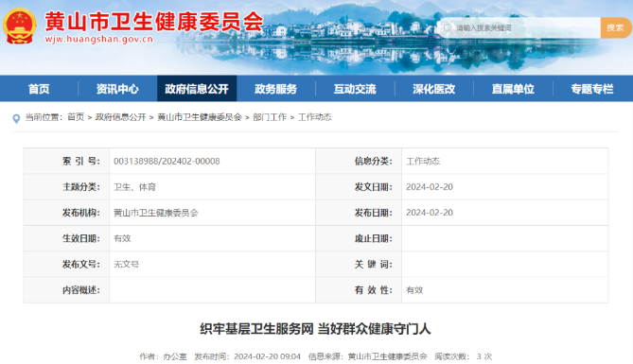Open the 首页 navigation tab

pos(39,89)
